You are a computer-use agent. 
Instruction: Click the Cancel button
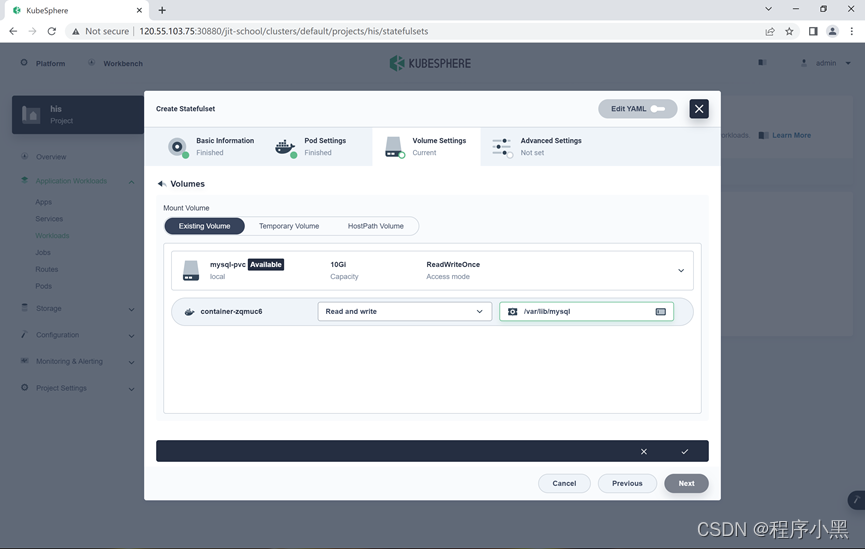(x=564, y=483)
